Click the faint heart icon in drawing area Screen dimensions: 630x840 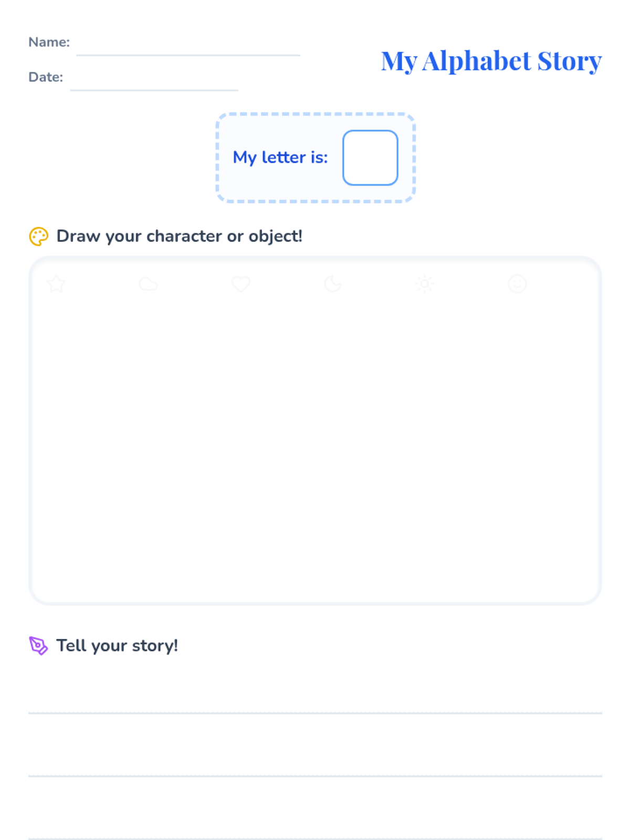(x=241, y=284)
